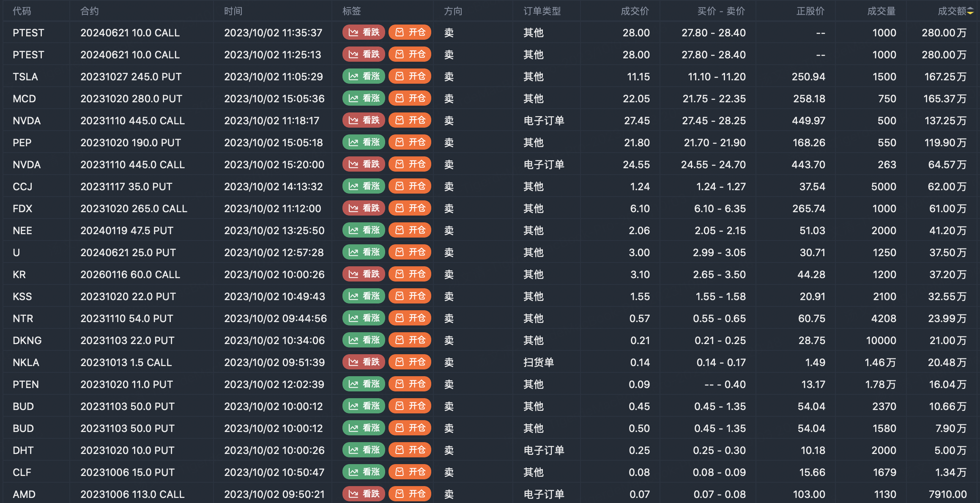The height and width of the screenshot is (503, 980).
Task: Click KR 20260116 60.0 CALL contract
Action: coord(130,275)
